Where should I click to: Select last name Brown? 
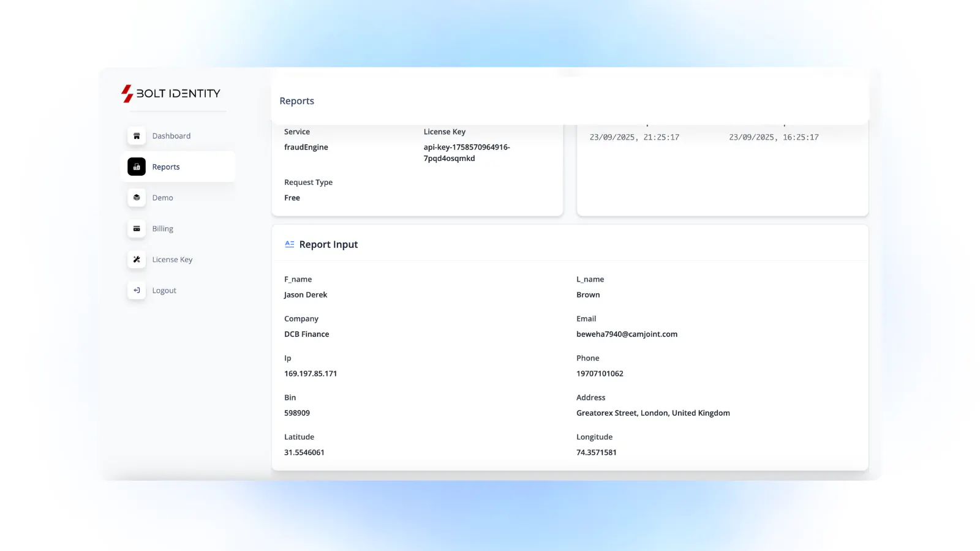pyautogui.click(x=588, y=294)
